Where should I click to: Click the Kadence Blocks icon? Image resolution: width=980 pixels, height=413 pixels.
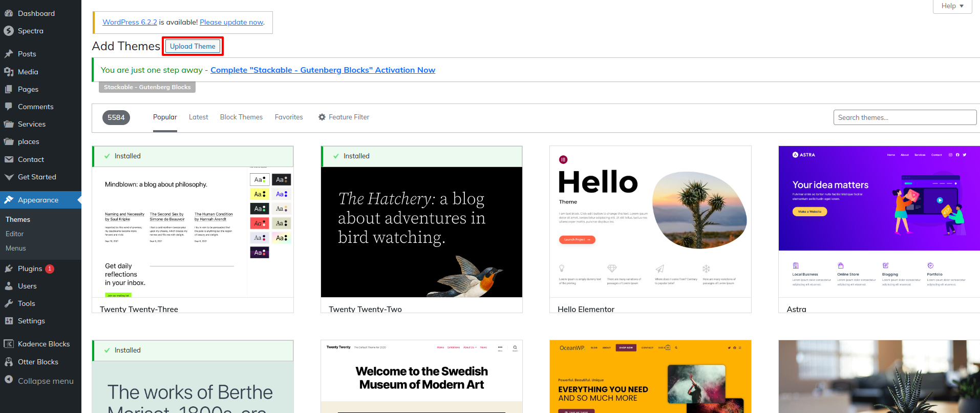coord(9,344)
